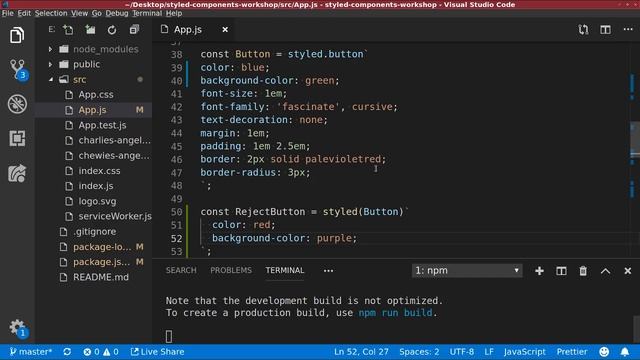The height and width of the screenshot is (360, 640).
Task: Open the Selection menu
Action: tap(51, 13)
